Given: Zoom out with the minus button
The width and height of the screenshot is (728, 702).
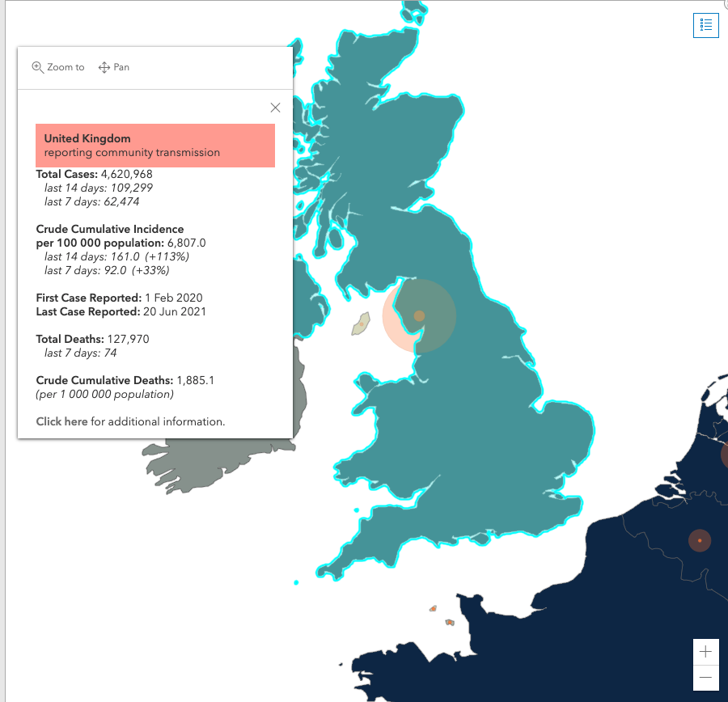Looking at the screenshot, I should click(x=705, y=678).
